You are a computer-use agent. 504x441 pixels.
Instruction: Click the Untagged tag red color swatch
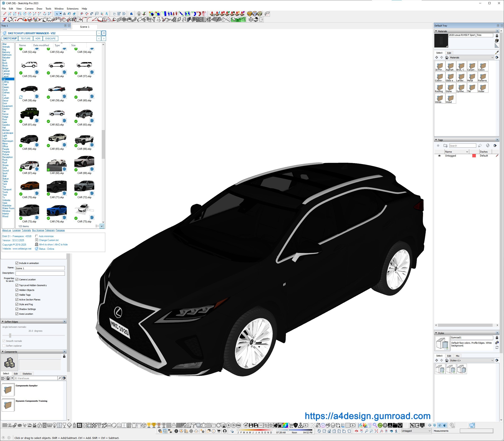(474, 156)
